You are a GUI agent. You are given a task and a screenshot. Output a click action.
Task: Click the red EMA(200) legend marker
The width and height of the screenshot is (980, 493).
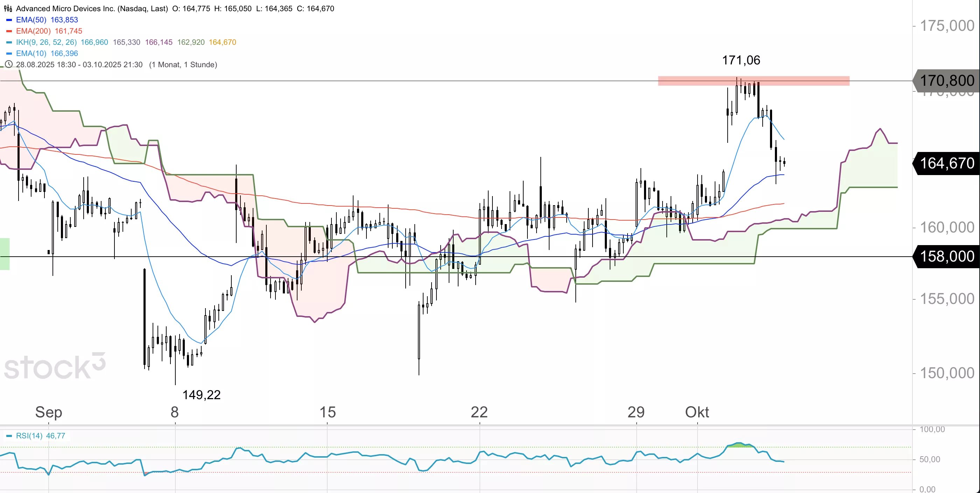(9, 31)
